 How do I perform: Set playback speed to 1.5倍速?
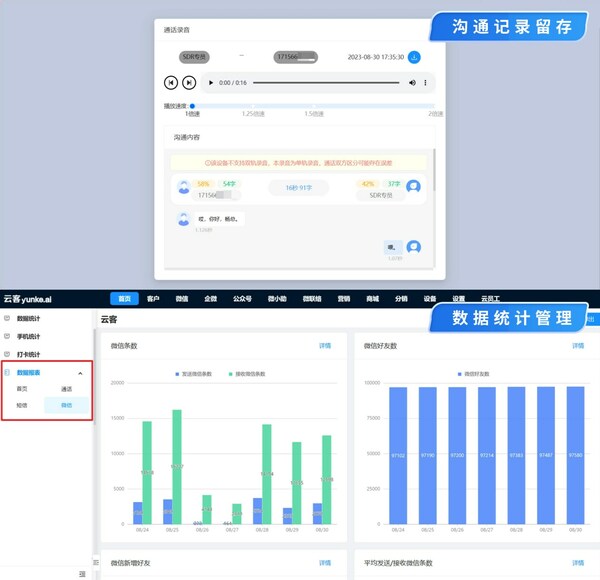tap(314, 114)
